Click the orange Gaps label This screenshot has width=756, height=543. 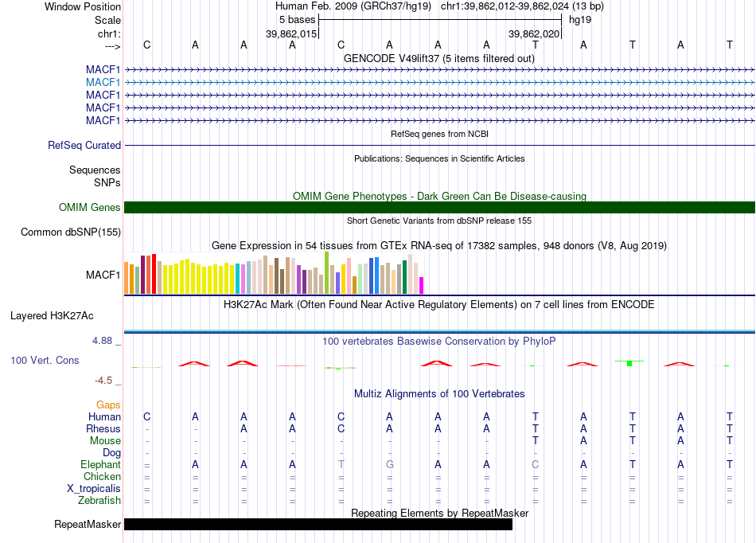coord(108,405)
